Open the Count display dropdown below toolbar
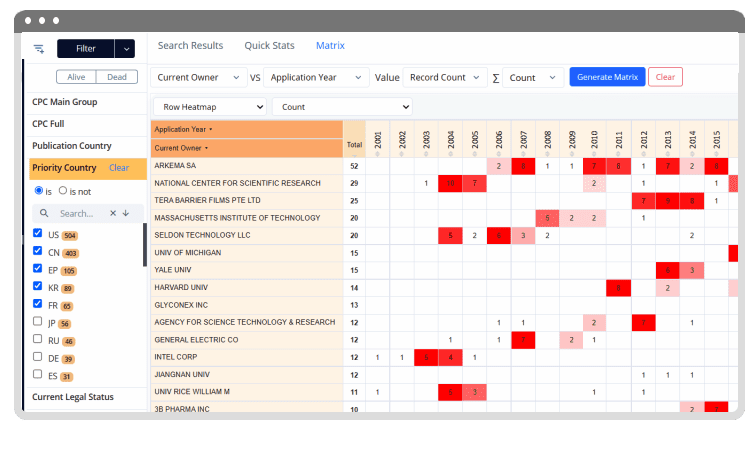The width and height of the screenshot is (750, 450). (x=342, y=107)
